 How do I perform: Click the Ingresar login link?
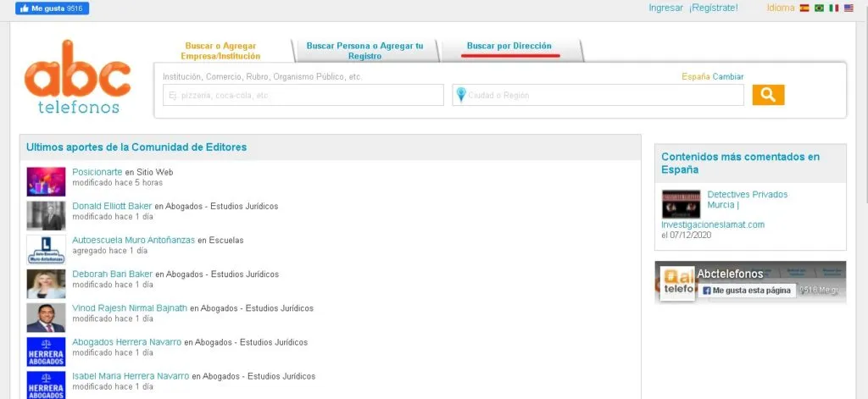point(665,8)
